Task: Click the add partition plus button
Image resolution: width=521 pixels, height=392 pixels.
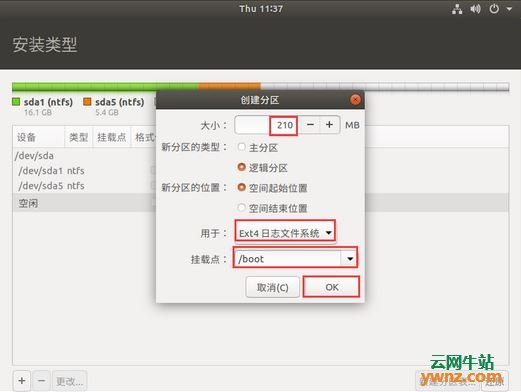Action: [22, 380]
